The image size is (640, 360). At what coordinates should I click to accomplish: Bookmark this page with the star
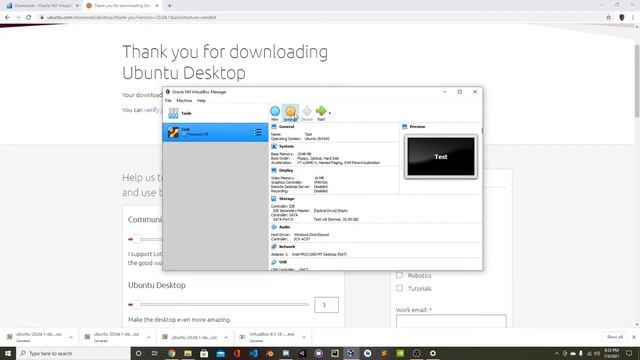click(609, 18)
